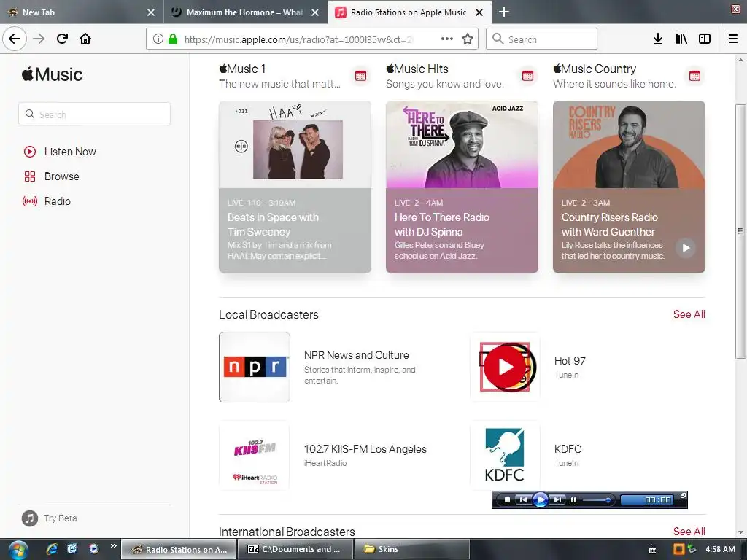
Task: Switch to the Skins folder taskbar window
Action: click(x=411, y=549)
